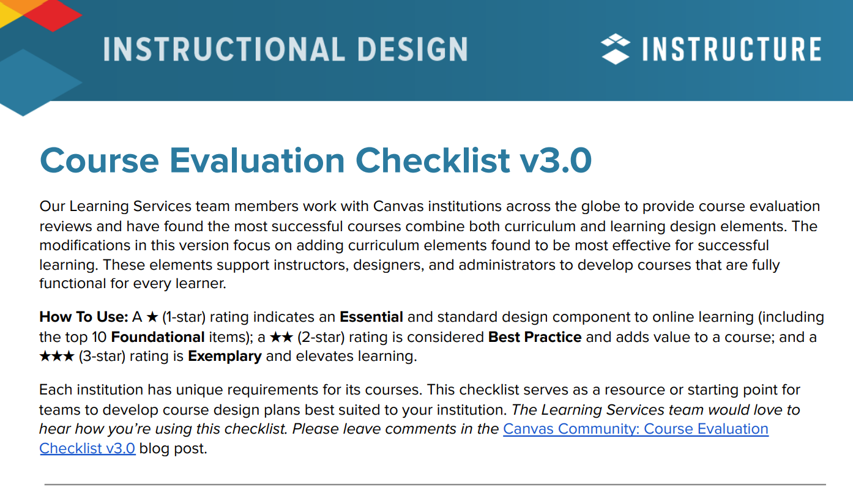Viewport: 853px width, 504px height.
Task: Click the bold word 'Essential'
Action: click(x=371, y=317)
